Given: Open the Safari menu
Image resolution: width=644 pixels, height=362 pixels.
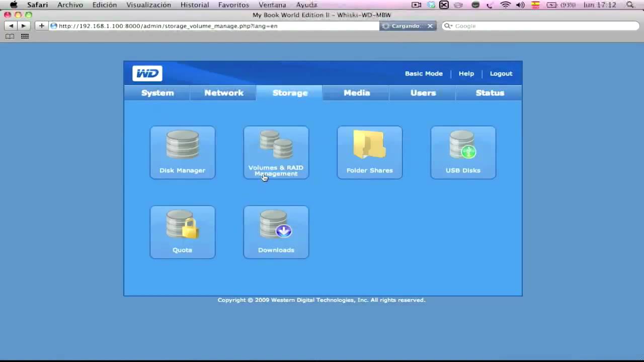Looking at the screenshot, I should tap(37, 5).
